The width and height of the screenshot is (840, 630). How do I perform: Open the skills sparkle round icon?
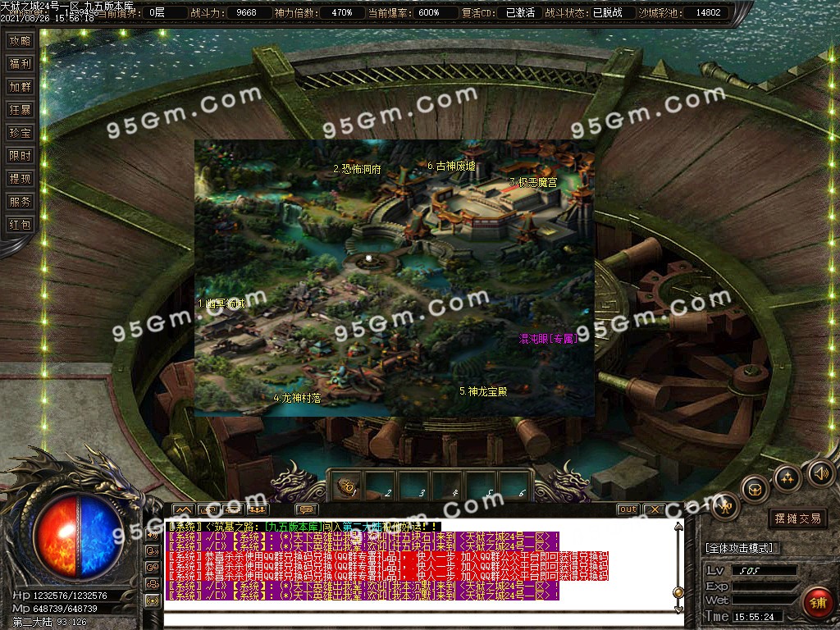coord(787,478)
